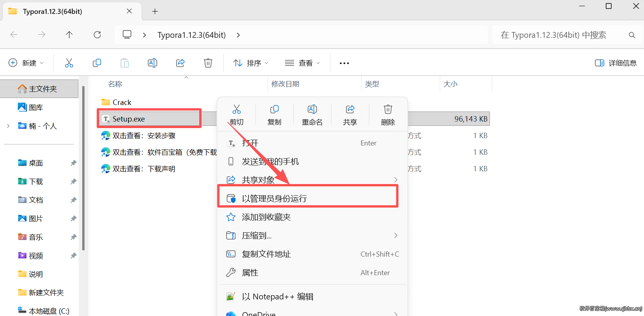Unpin 音乐 using its pin icon
644x316 pixels.
(73, 237)
